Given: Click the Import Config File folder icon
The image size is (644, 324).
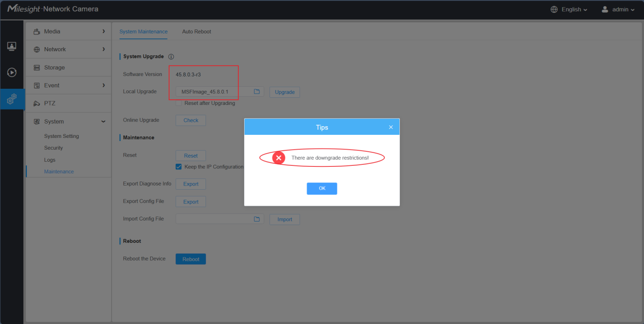Looking at the screenshot, I should 257,219.
